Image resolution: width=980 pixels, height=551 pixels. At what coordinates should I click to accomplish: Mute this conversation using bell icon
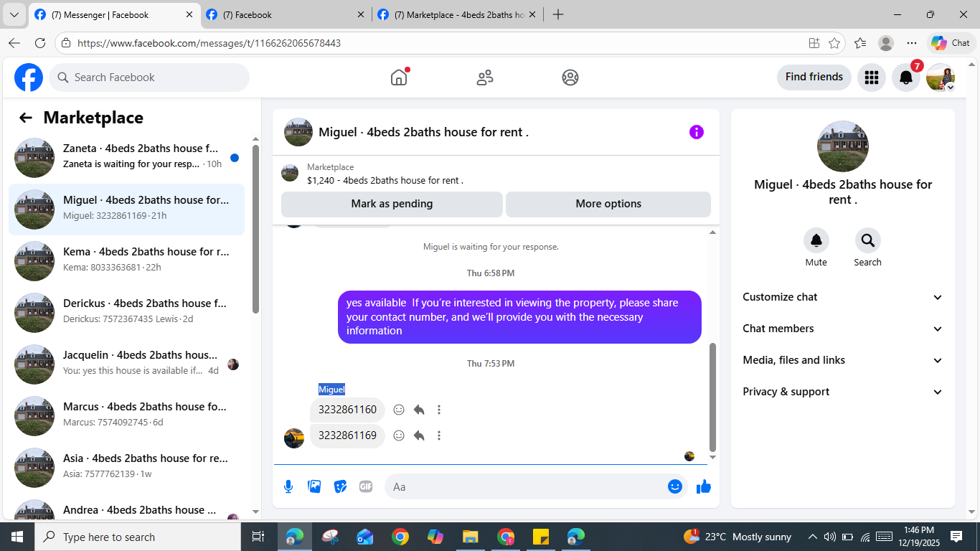pos(816,240)
